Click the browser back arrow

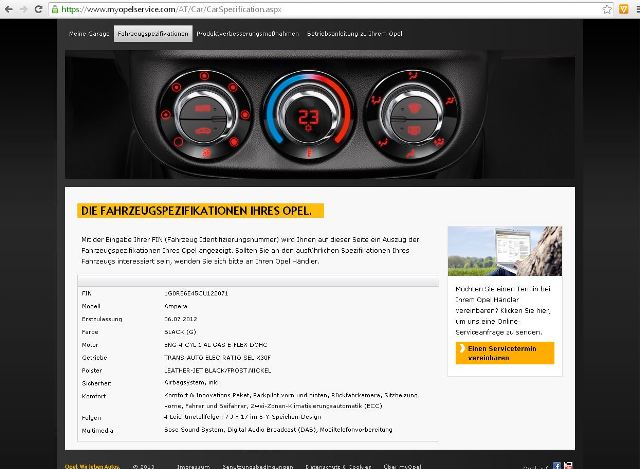(9, 7)
